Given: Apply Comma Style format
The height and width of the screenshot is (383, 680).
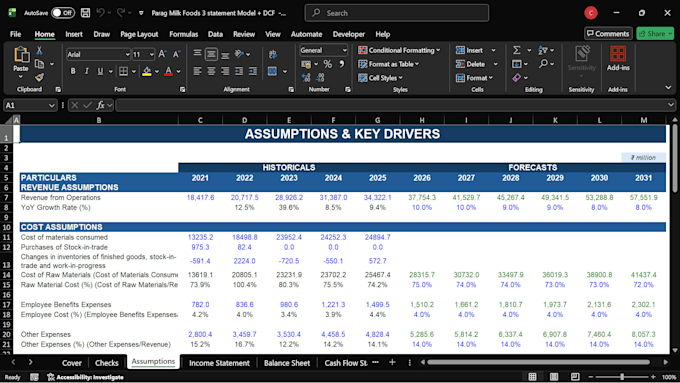Looking at the screenshot, I should (341, 64).
